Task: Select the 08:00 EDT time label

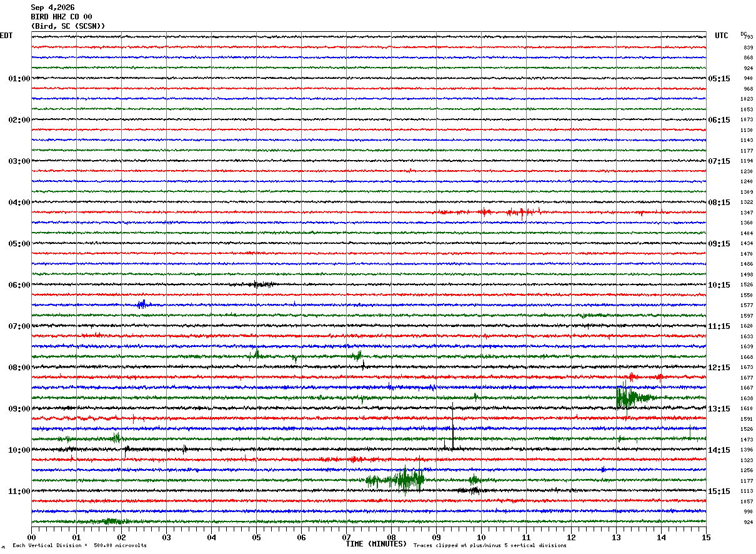Action: tap(19, 368)
